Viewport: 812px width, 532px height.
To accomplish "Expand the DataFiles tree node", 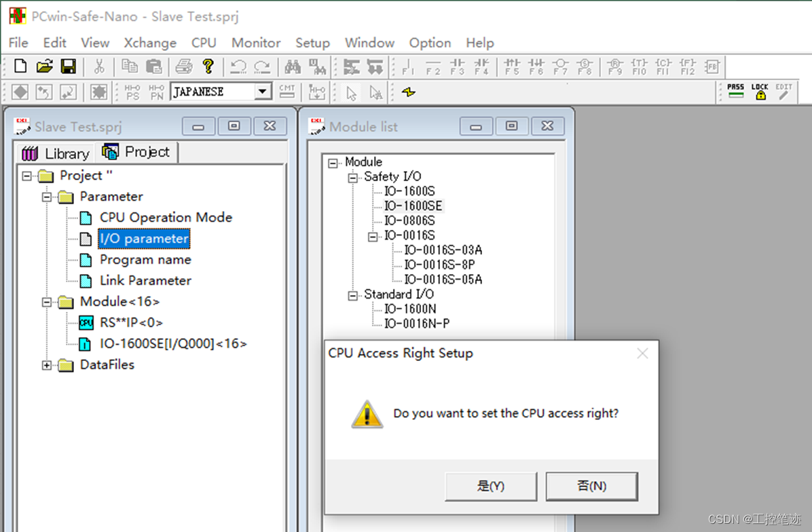I will [45, 365].
